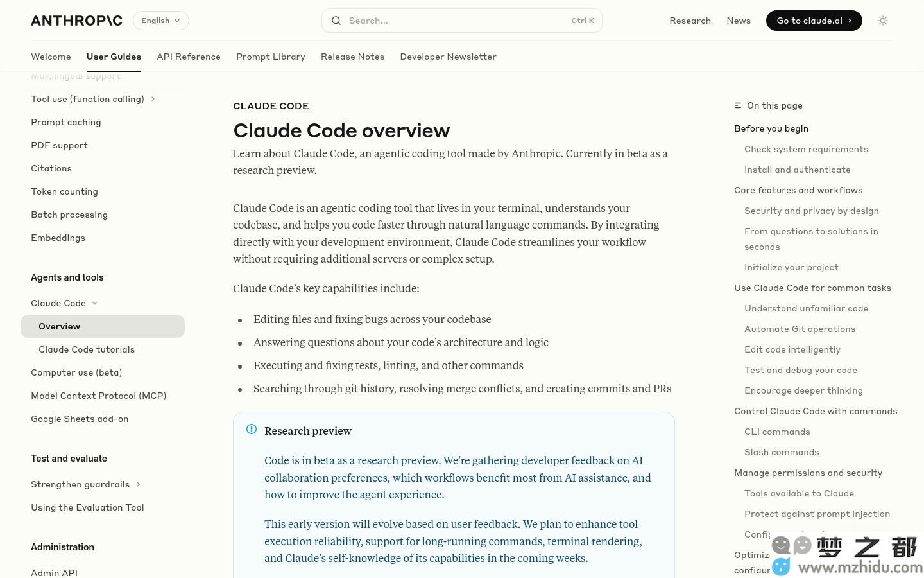The height and width of the screenshot is (578, 924).
Task: Select the User Guides tab
Action: (x=114, y=57)
